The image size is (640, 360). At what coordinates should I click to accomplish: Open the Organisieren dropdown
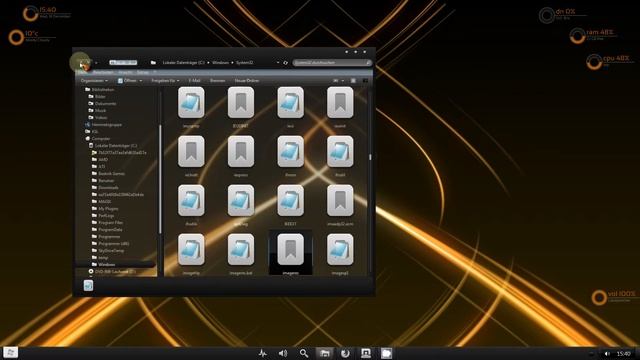click(x=94, y=81)
